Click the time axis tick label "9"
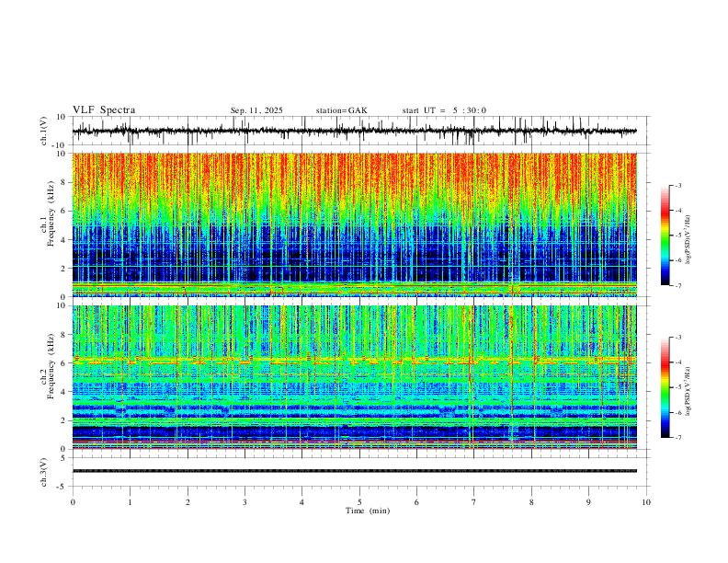 [588, 502]
